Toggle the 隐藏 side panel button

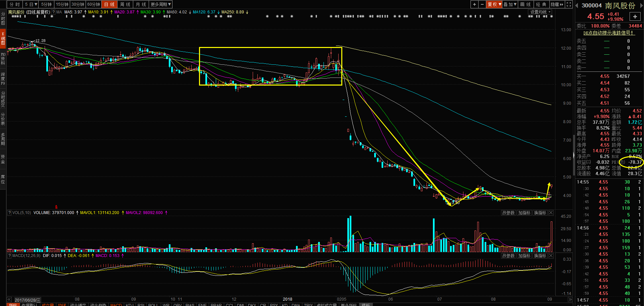pyautogui.click(x=557, y=4)
